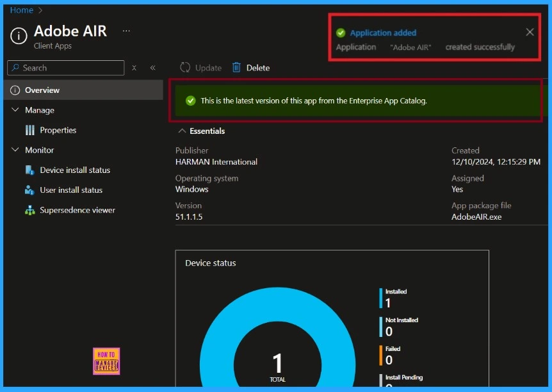Collapse the sidebar with double chevron
Viewport: 552px width, 392px height.
pos(153,68)
